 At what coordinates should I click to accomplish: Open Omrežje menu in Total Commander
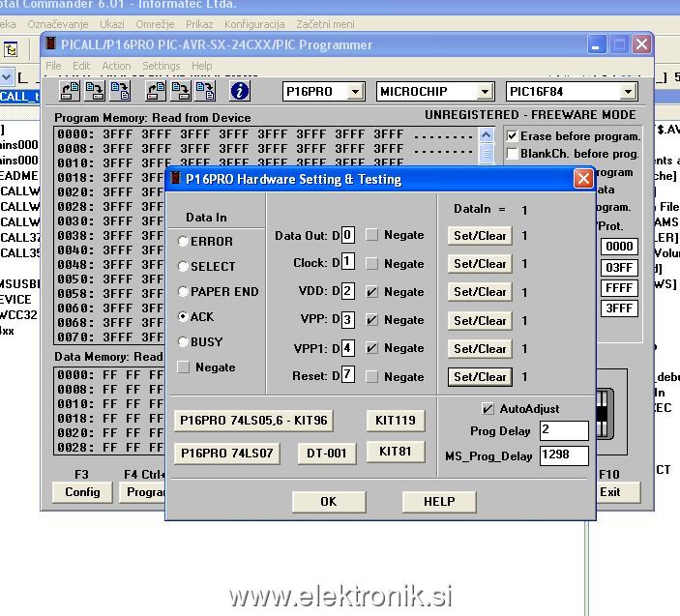tap(155, 24)
